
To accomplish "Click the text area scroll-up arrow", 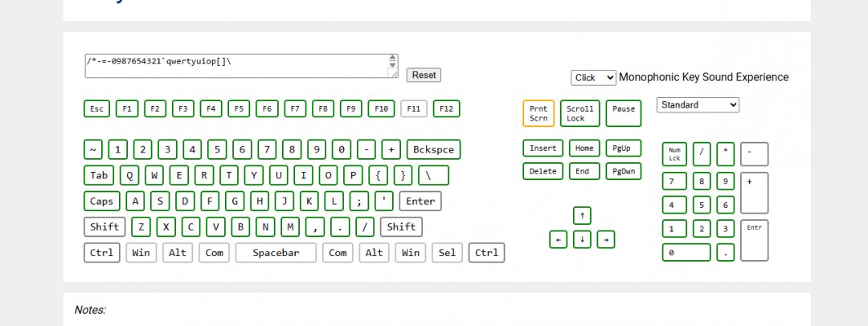I will coord(393,59).
